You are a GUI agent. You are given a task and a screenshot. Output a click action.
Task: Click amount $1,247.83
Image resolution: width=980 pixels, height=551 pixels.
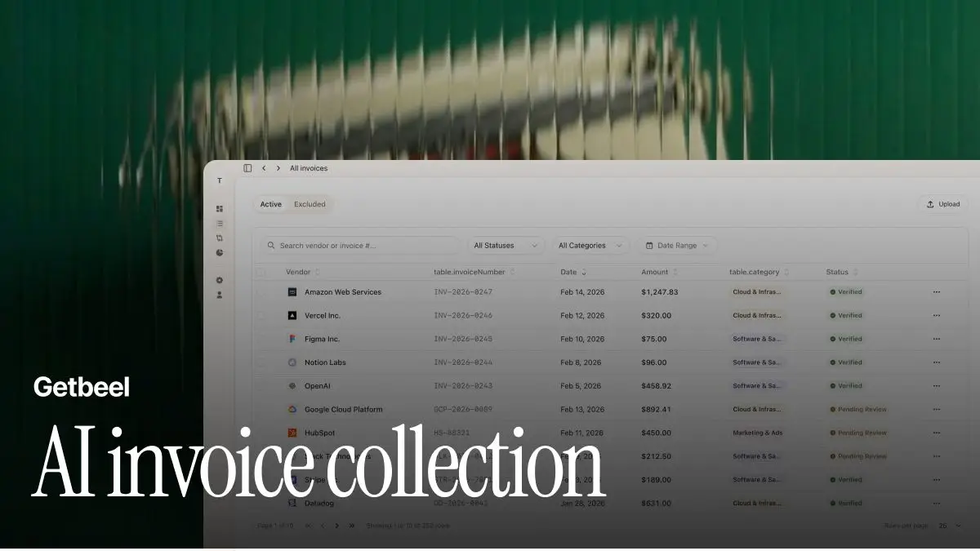[660, 292]
